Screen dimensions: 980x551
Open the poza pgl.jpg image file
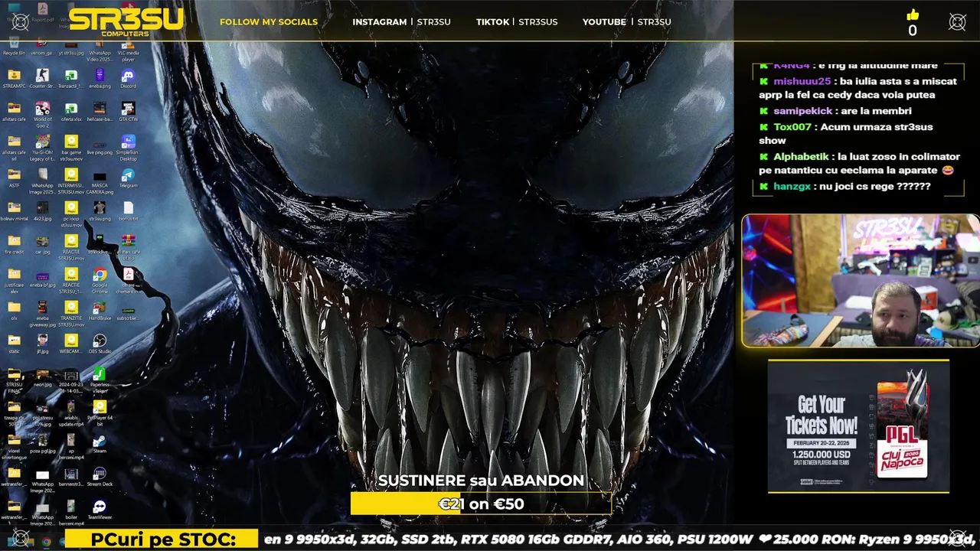point(42,443)
